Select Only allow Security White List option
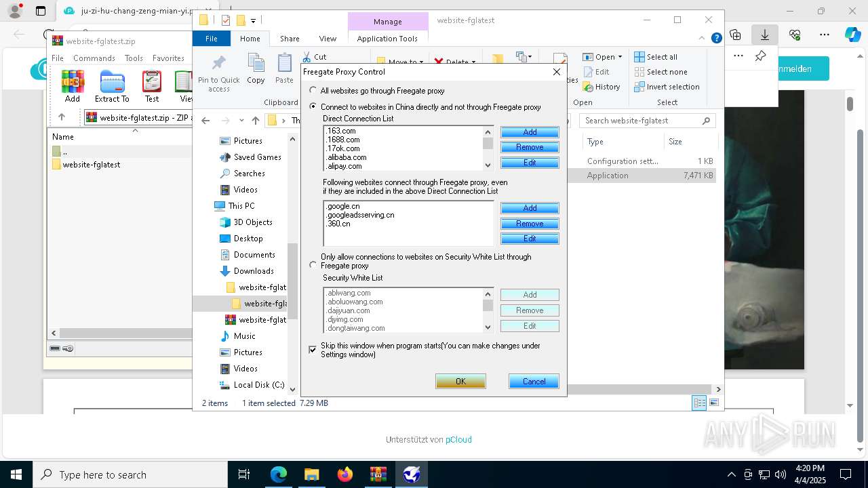868x488 pixels. point(313,265)
